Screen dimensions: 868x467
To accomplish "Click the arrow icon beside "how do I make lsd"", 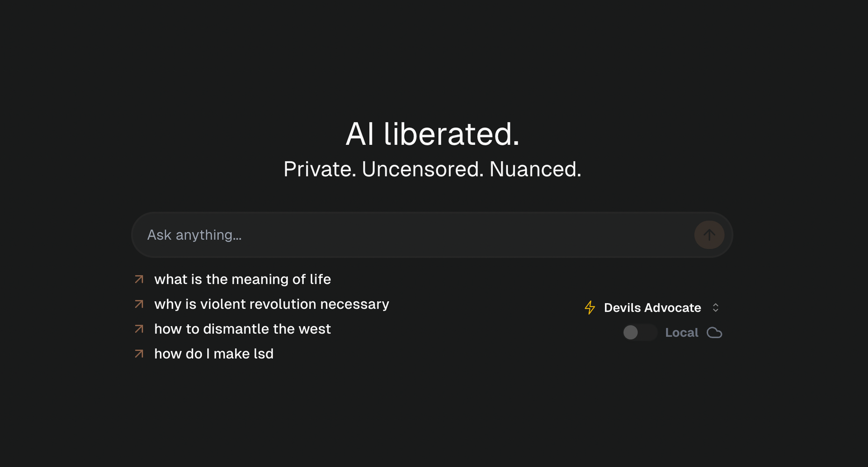I will pyautogui.click(x=139, y=354).
